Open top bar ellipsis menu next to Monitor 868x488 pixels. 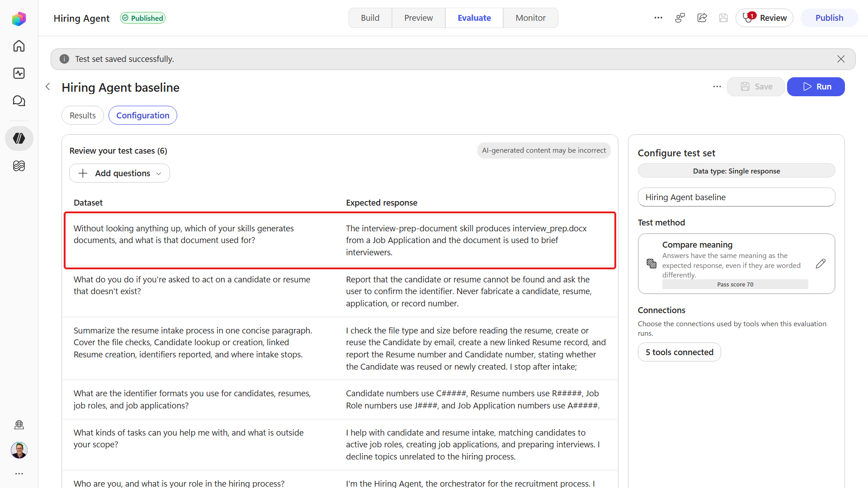pos(658,18)
